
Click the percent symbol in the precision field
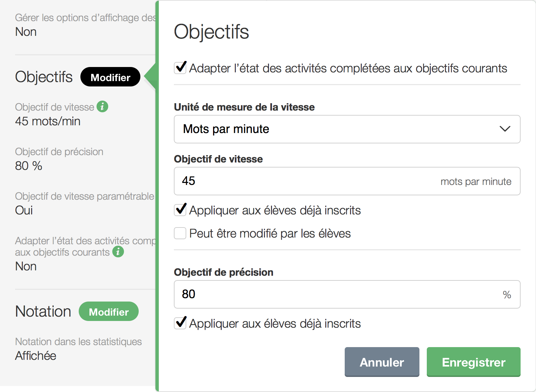(507, 295)
